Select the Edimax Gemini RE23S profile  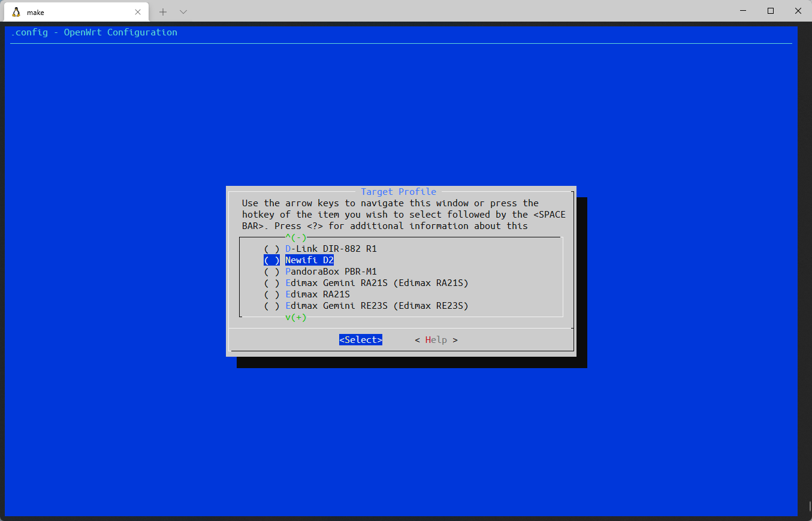click(x=376, y=305)
